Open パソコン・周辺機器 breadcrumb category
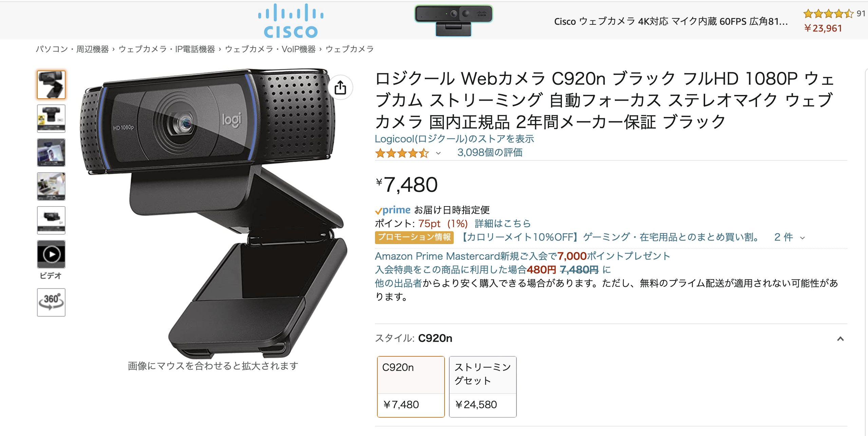The image size is (868, 436). (x=72, y=49)
